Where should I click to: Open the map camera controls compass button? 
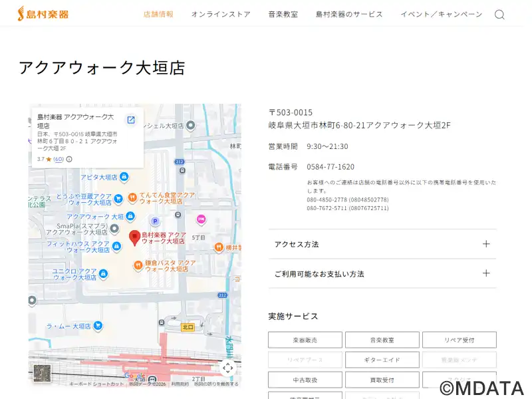pos(227,368)
